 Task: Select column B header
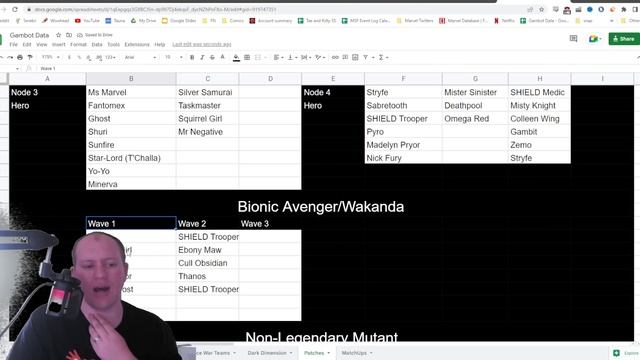(x=131, y=79)
